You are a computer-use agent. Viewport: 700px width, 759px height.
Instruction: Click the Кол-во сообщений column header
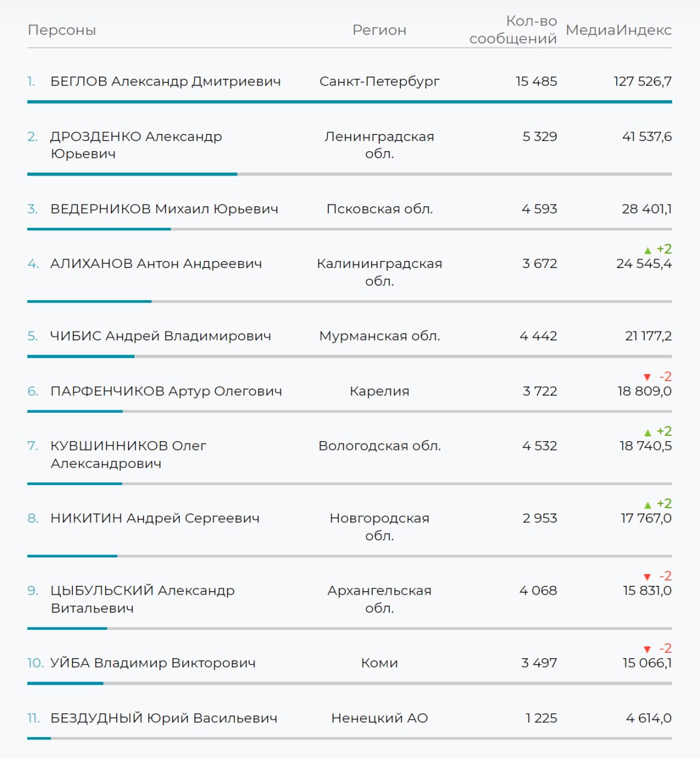click(513, 30)
